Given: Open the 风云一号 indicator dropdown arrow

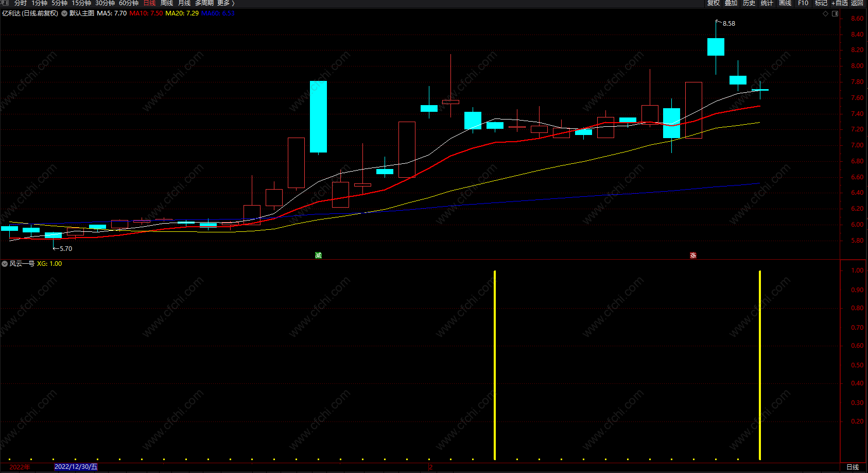Looking at the screenshot, I should coord(5,264).
